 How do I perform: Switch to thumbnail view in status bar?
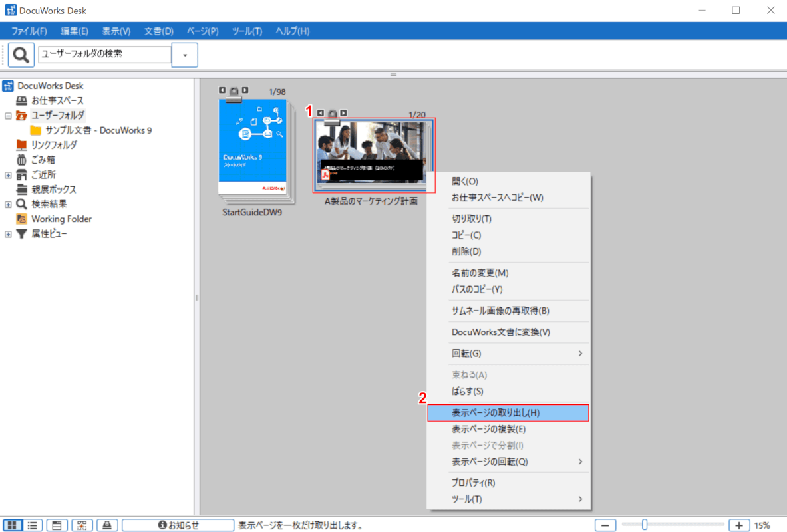12,525
